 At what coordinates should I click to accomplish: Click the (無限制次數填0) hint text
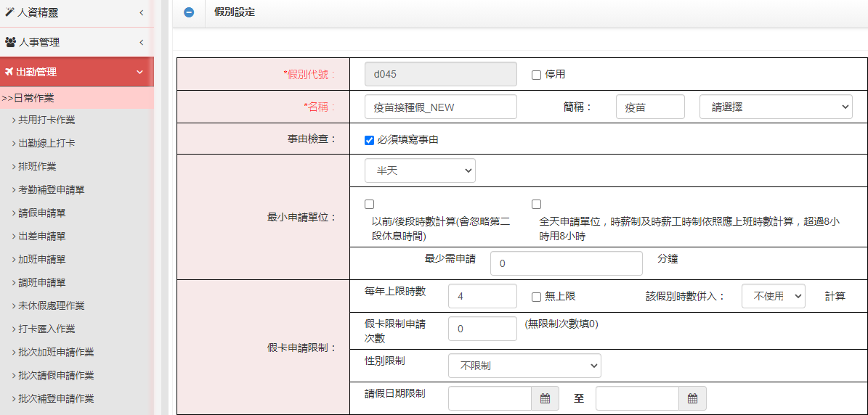pos(561,324)
